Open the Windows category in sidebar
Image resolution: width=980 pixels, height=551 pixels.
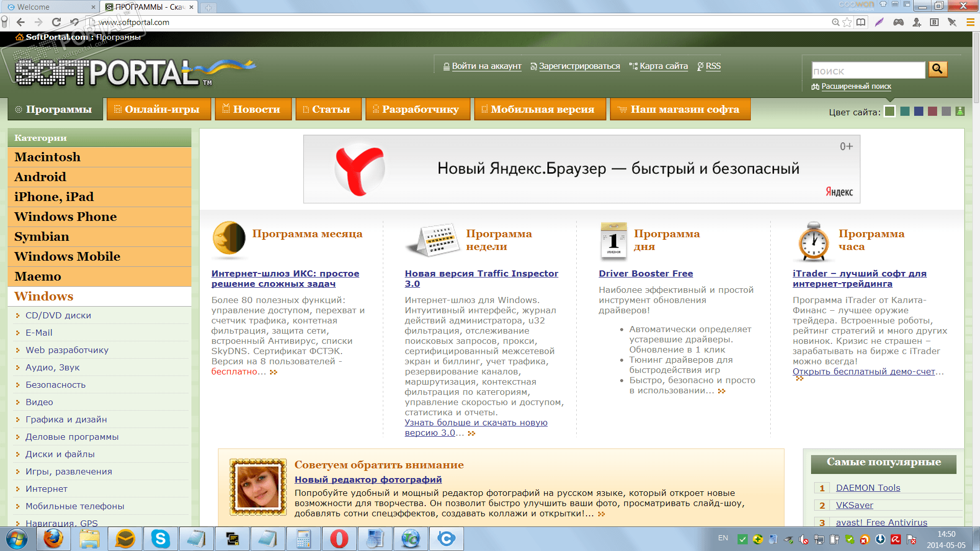[x=44, y=296]
